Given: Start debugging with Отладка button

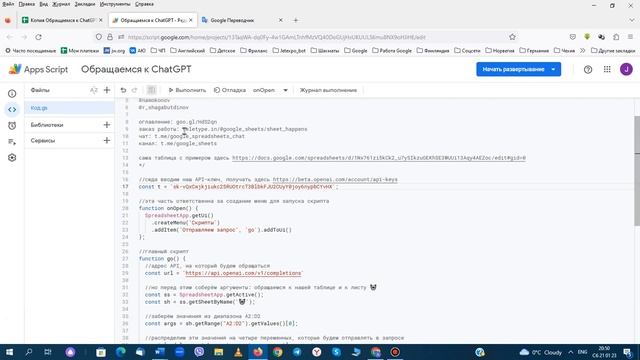Looking at the screenshot, I should click(230, 90).
